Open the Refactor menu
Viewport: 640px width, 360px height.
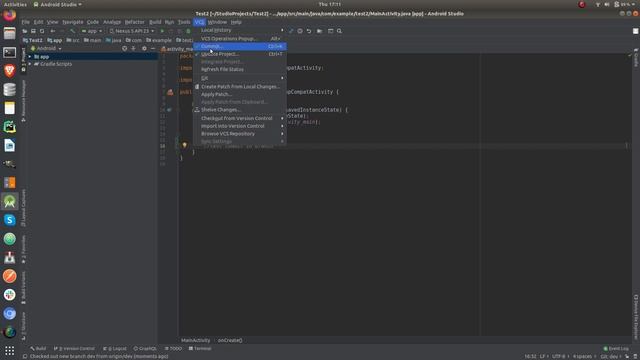135,22
